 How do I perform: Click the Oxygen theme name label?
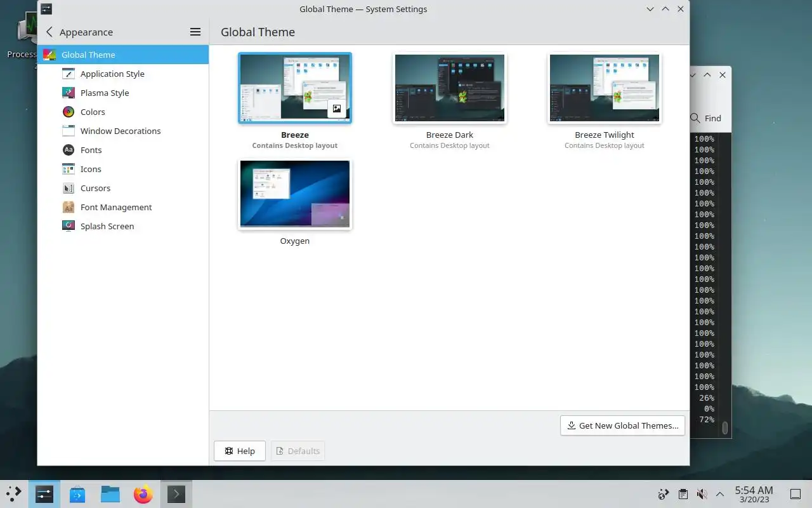[x=295, y=241]
